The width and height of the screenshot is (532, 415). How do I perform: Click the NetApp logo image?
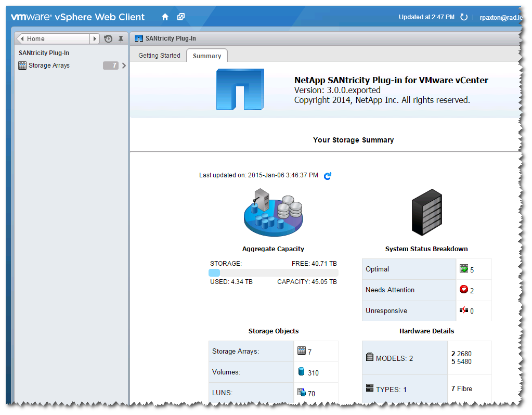[240, 90]
